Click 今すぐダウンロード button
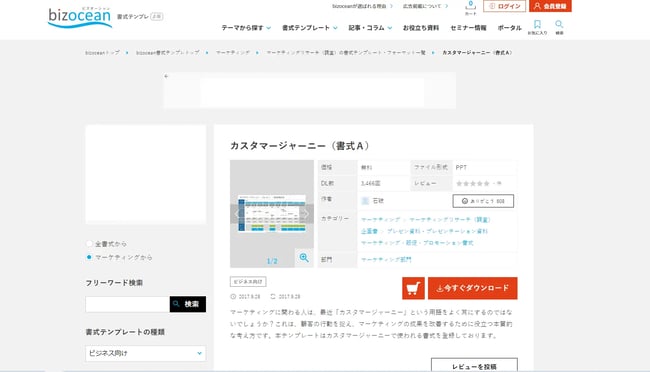The image size is (650, 372). coord(473,288)
